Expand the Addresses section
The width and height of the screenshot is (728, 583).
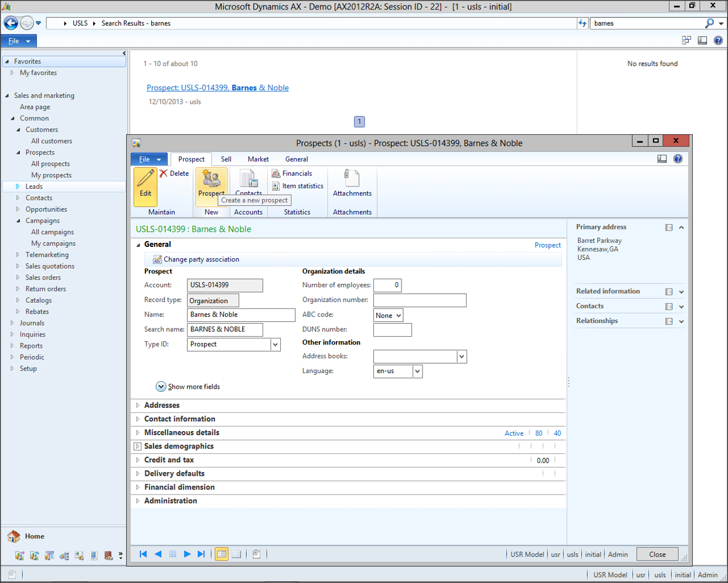coord(162,405)
